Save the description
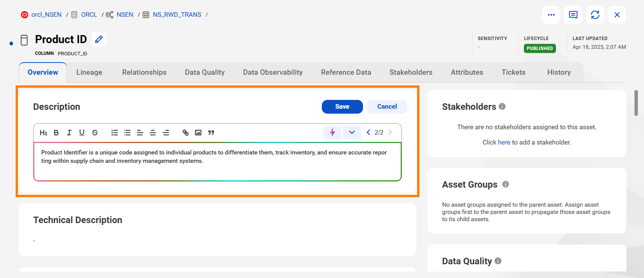Screen dimensions: 644x278 pos(342,107)
